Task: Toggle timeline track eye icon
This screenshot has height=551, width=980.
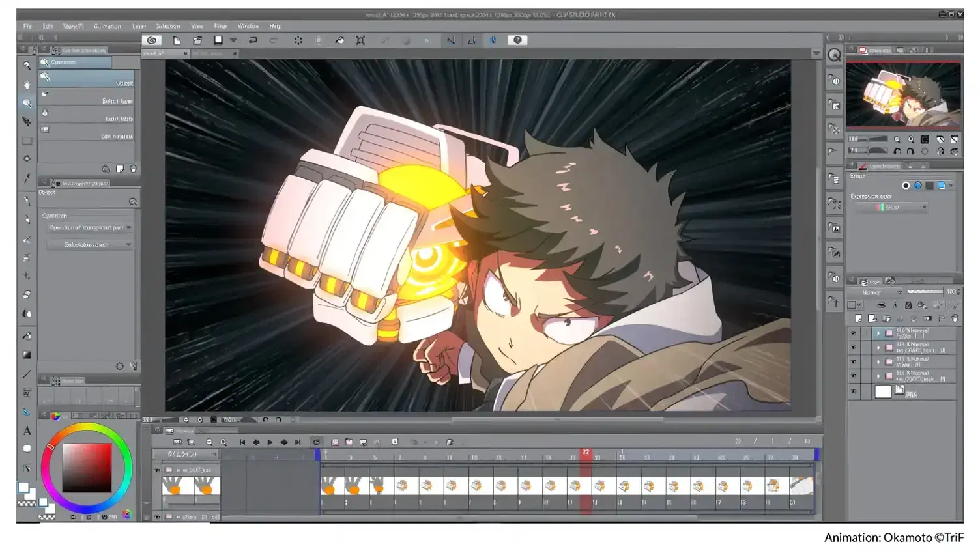Action: [157, 470]
